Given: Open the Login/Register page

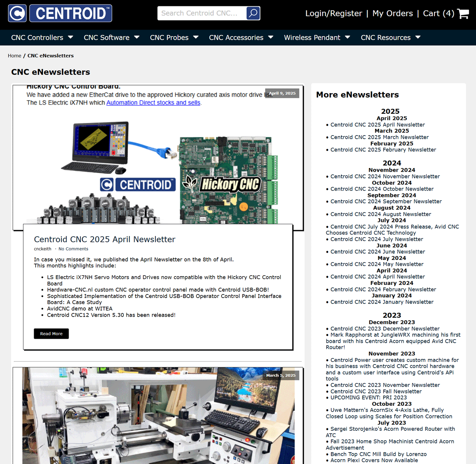Looking at the screenshot, I should click(x=334, y=13).
